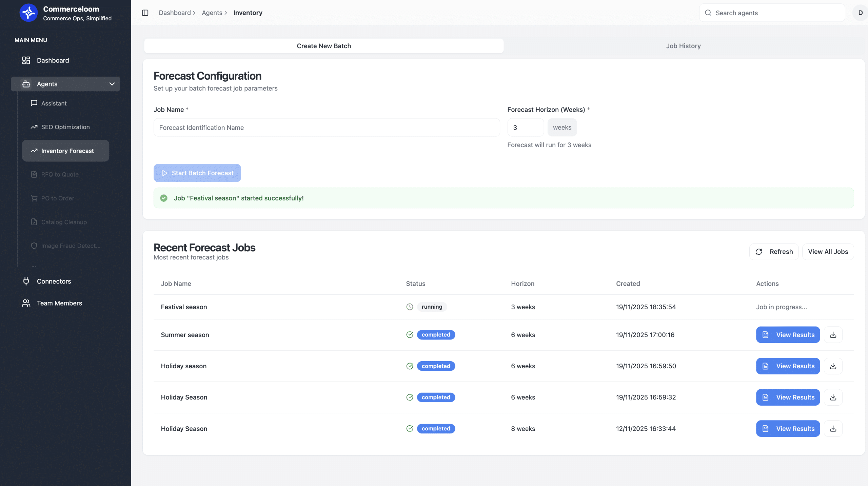Image resolution: width=868 pixels, height=486 pixels.
Task: Focus the Job Name input field
Action: tap(327, 128)
